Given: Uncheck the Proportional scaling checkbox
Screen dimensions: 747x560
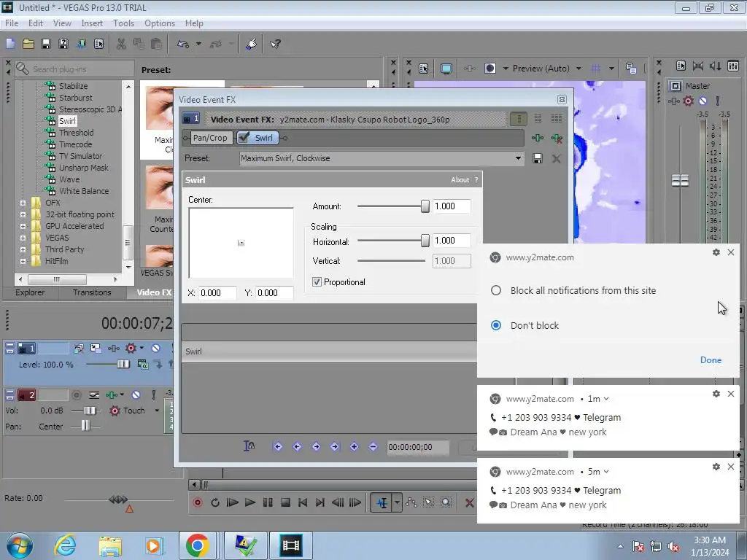Looking at the screenshot, I should point(317,282).
